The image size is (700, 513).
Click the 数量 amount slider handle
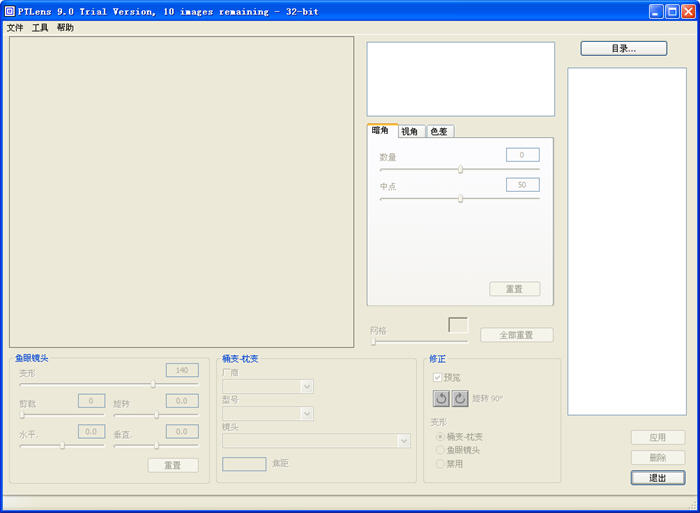[460, 169]
